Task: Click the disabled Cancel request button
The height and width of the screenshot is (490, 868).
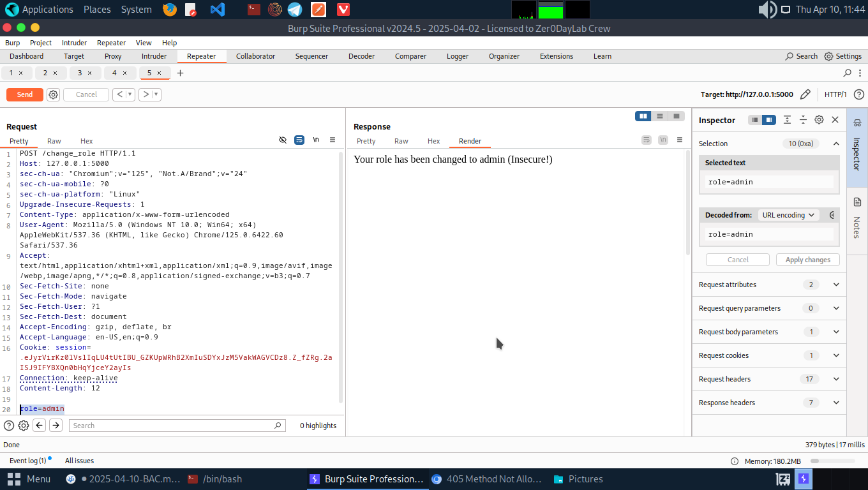Action: tap(86, 94)
